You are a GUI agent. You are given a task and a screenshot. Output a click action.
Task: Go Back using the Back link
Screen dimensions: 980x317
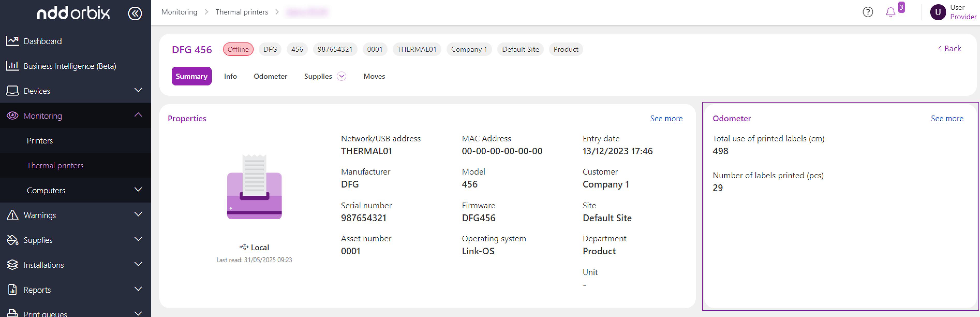coord(949,48)
